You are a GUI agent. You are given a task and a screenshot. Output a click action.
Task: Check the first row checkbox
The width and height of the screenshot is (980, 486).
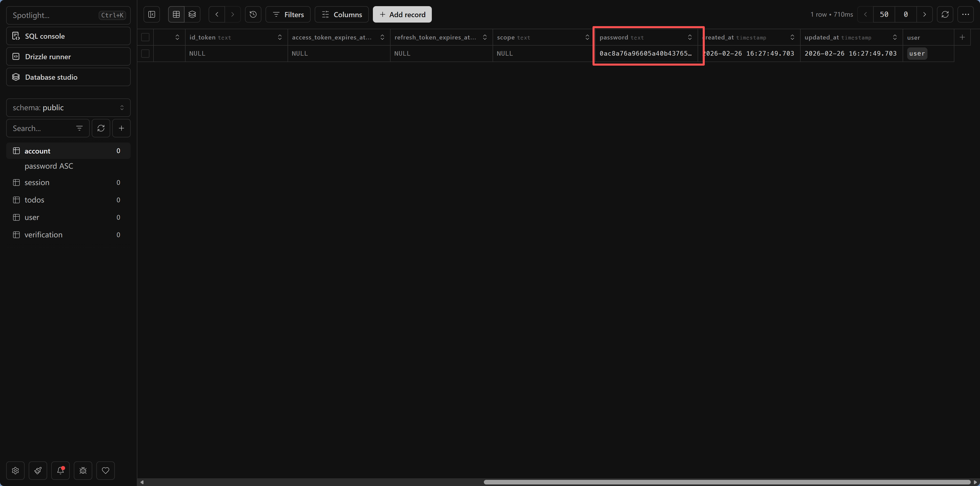(145, 54)
